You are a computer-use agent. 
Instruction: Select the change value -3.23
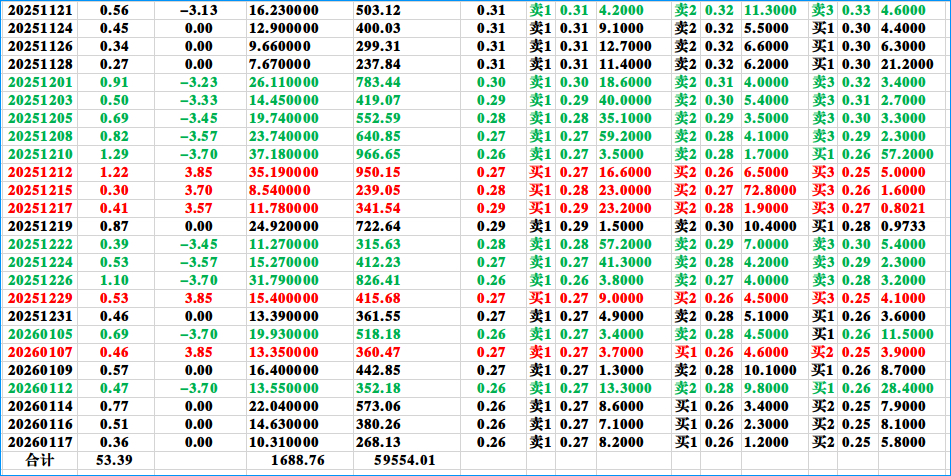(x=198, y=82)
